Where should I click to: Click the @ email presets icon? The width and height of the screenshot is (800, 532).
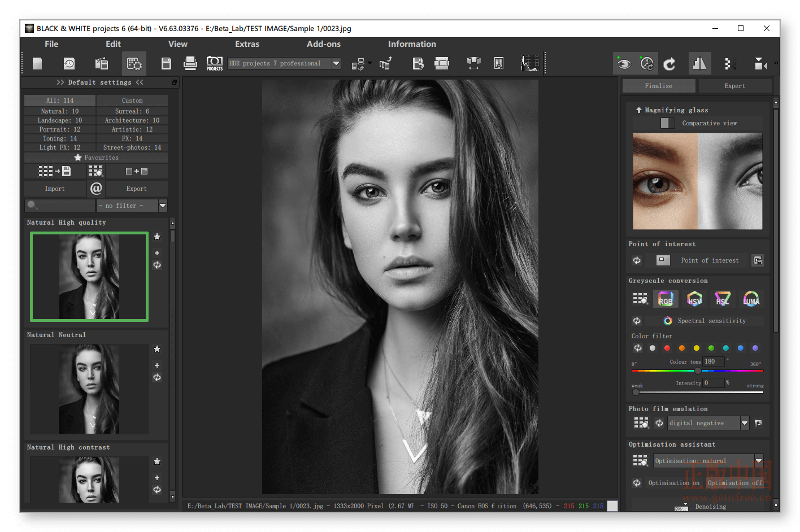96,189
